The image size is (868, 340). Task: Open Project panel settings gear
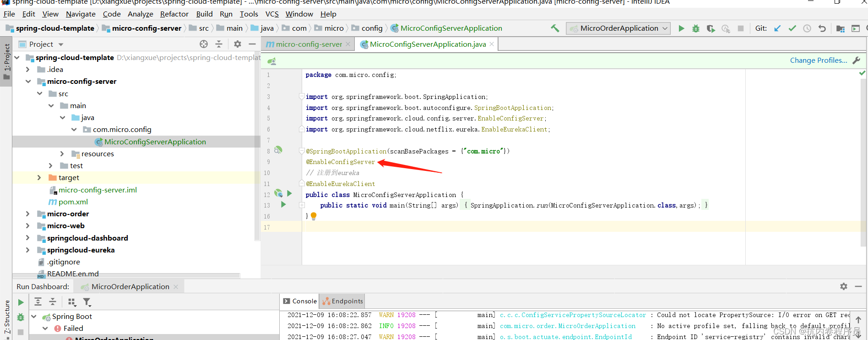(237, 44)
